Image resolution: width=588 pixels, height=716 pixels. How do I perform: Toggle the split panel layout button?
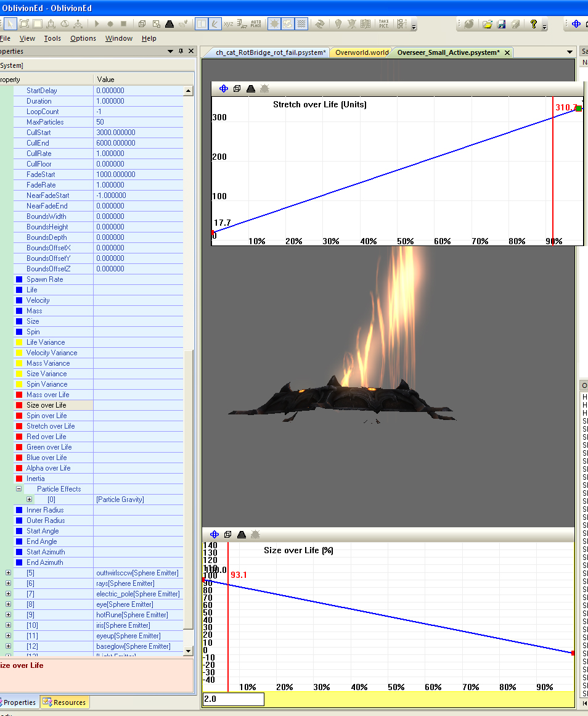(x=202, y=24)
